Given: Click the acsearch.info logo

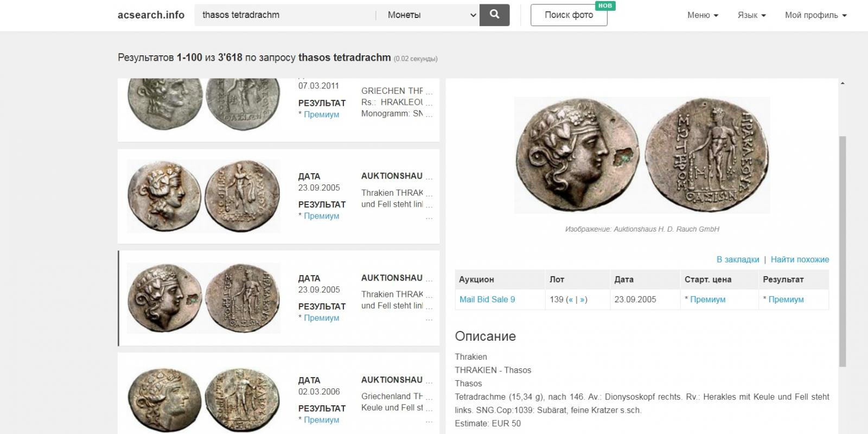Looking at the screenshot, I should pos(151,15).
